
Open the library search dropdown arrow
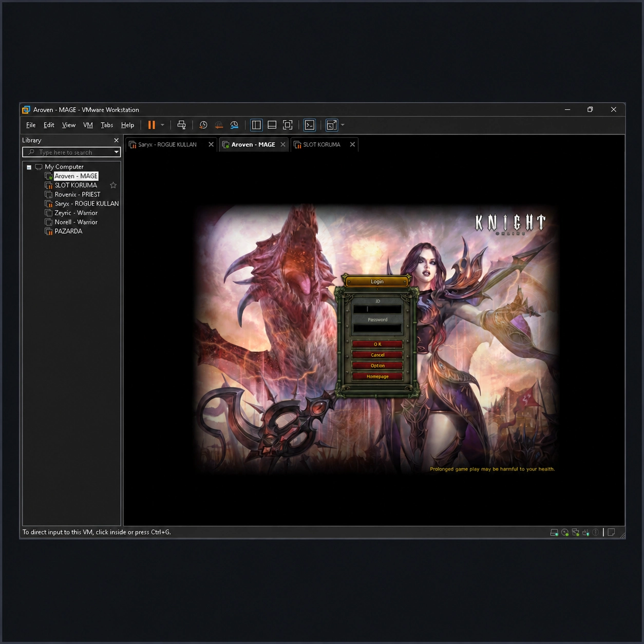(x=117, y=152)
